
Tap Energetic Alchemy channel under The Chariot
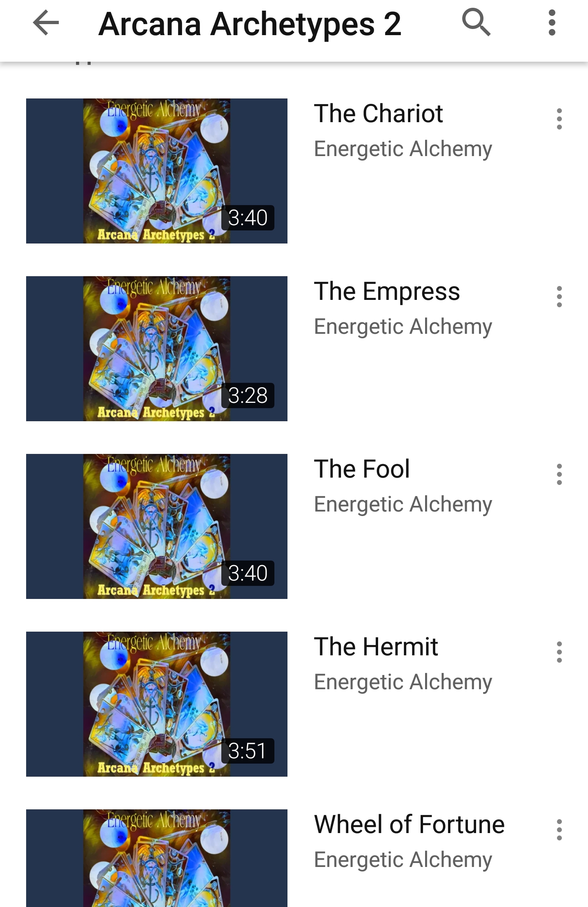(403, 149)
